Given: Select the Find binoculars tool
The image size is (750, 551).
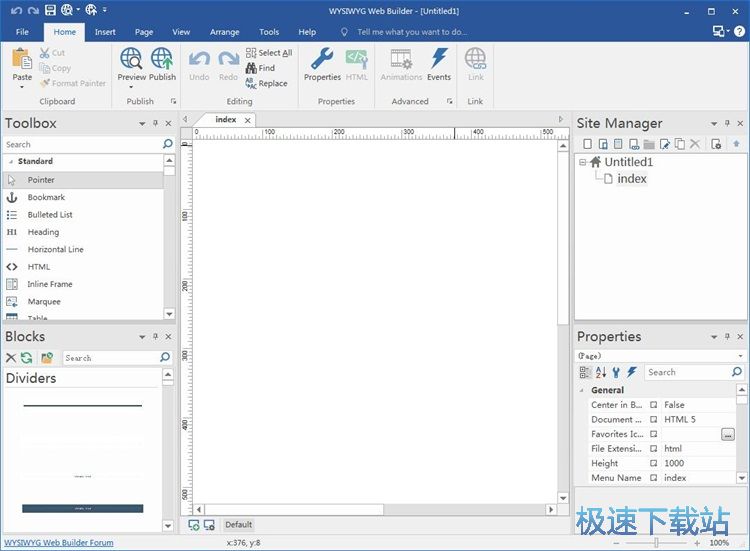Looking at the screenshot, I should point(251,68).
